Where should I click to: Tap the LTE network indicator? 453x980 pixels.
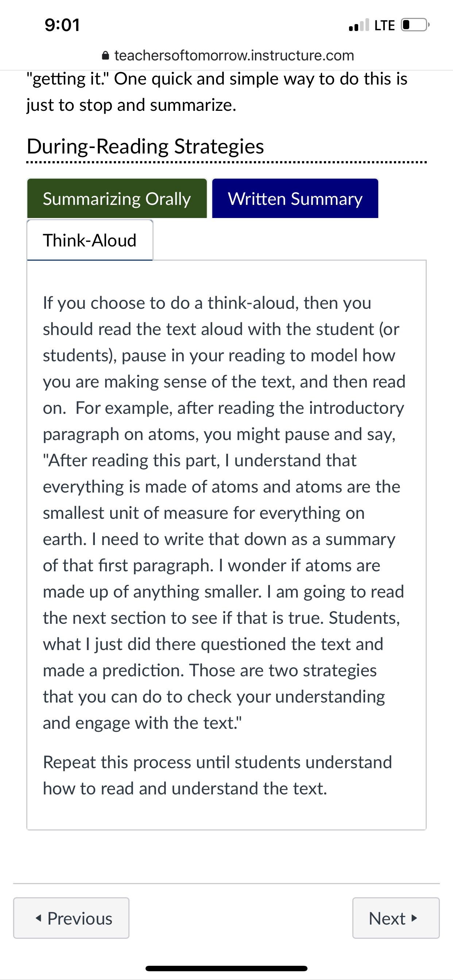[x=384, y=25]
